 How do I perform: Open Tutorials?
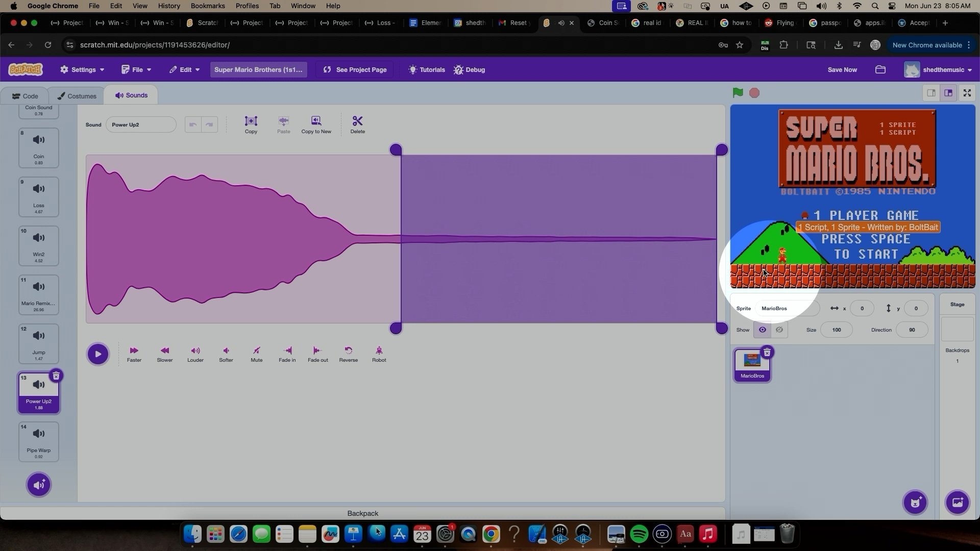(427, 69)
